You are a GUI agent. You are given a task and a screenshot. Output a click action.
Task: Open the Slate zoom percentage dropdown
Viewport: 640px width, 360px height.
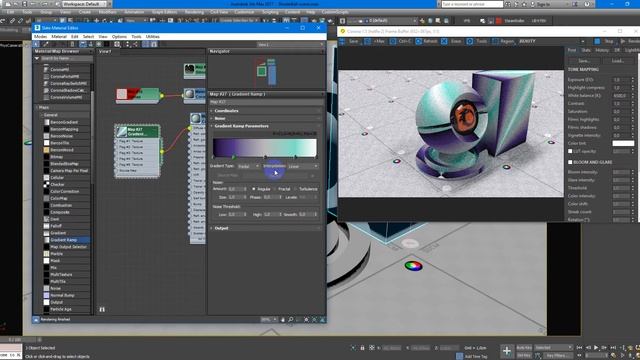(x=269, y=320)
